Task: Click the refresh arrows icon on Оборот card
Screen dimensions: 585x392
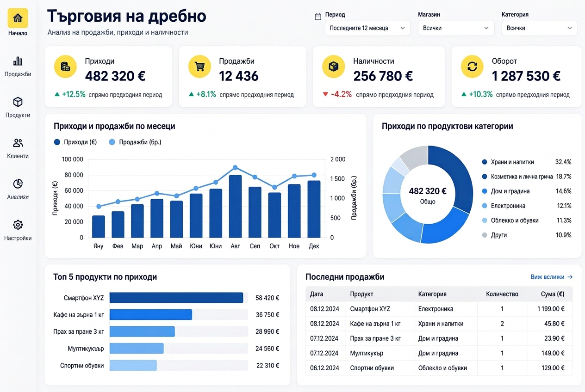Action: [472, 67]
